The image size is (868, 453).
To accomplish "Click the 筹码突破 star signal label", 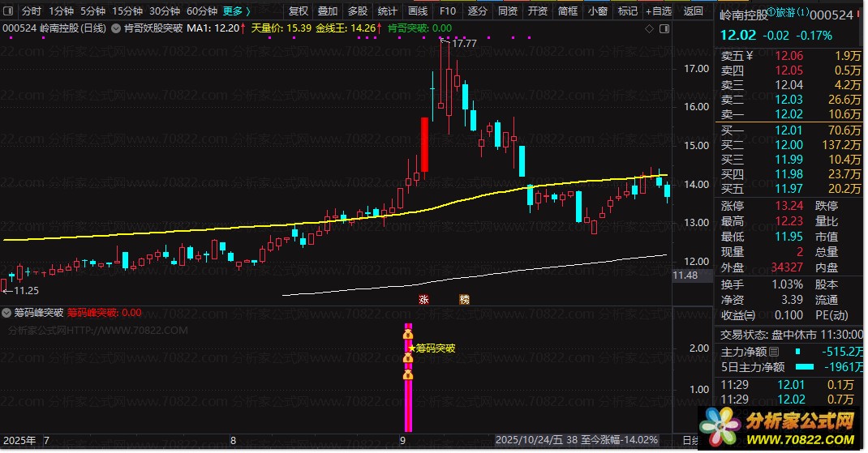I will (432, 348).
